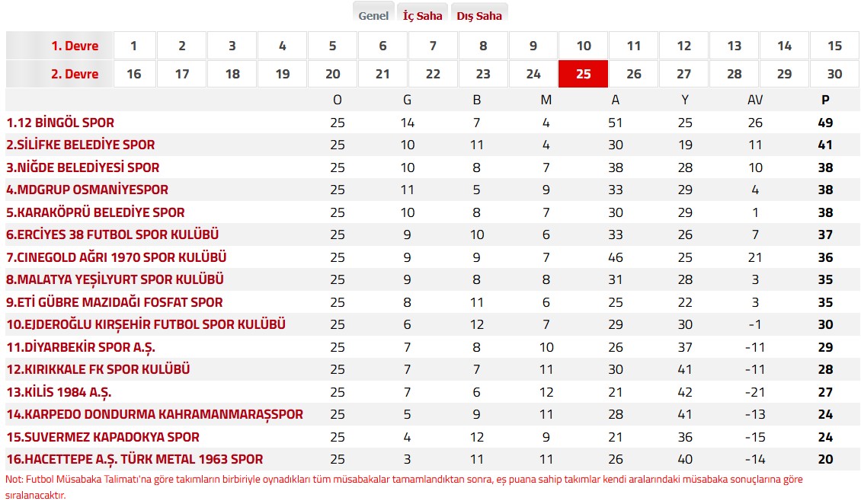The height and width of the screenshot is (504, 861).
Task: Jump to week 30 standings
Action: [x=834, y=74]
